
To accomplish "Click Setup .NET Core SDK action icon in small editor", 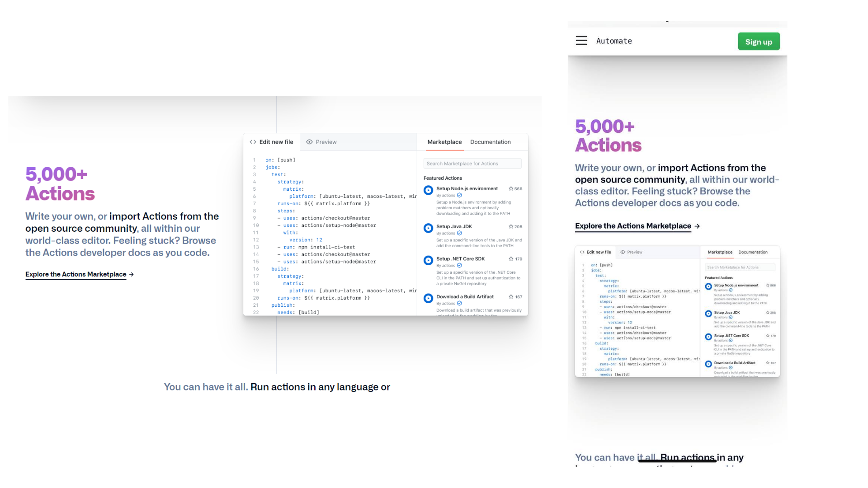I will pyautogui.click(x=708, y=337).
